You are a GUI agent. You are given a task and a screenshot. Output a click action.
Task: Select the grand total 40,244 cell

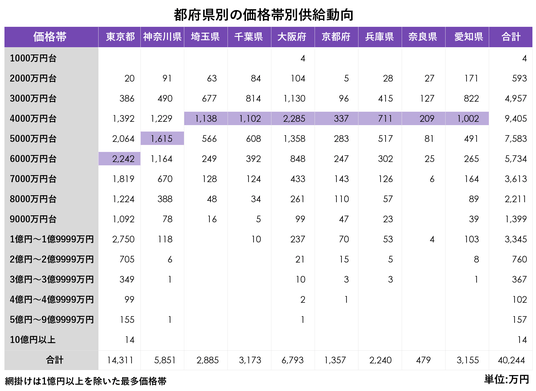tap(511, 360)
